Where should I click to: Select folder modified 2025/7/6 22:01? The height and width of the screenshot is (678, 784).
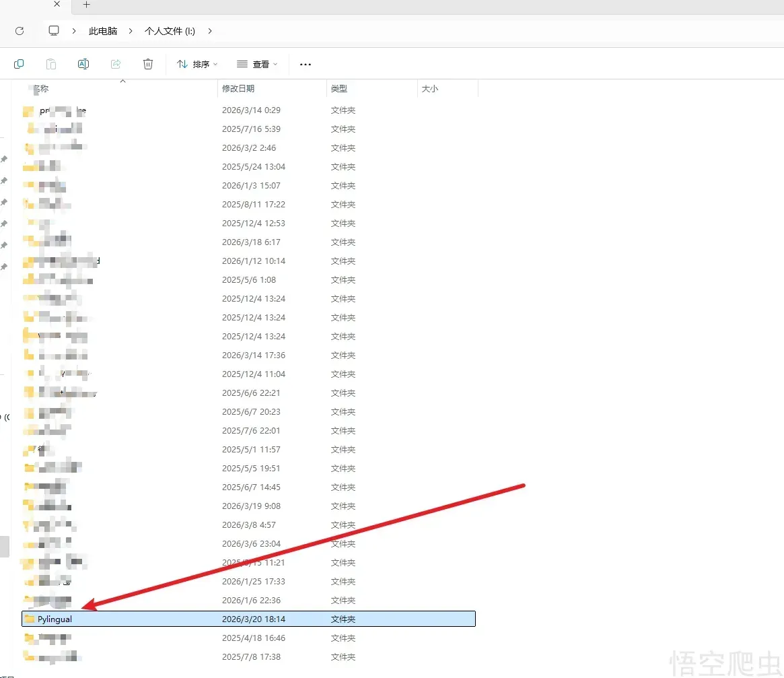[248, 431]
